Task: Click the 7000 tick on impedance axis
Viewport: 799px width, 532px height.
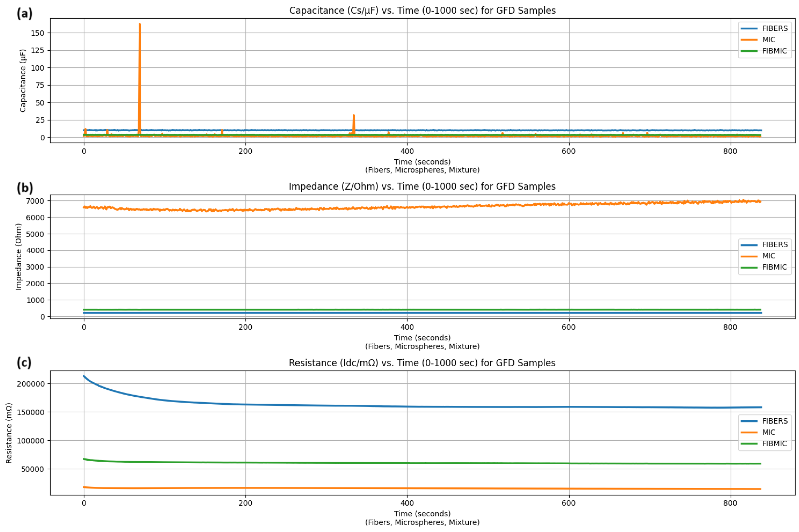Action: pyautogui.click(x=35, y=201)
